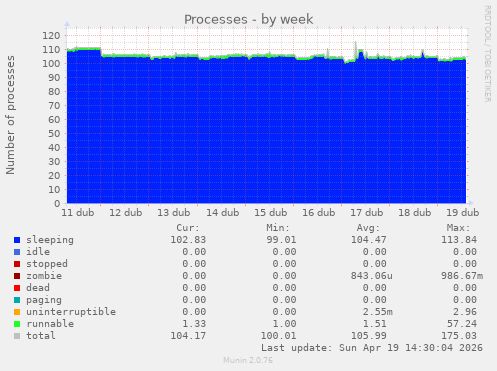497x371 pixels.
Task: Click total average value 105.99
Action: tap(369, 336)
